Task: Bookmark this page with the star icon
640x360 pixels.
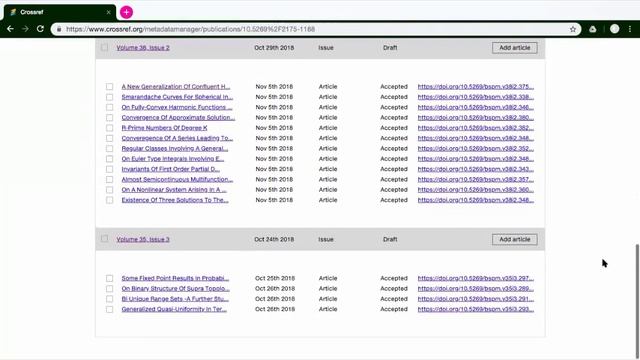Action: click(573, 29)
